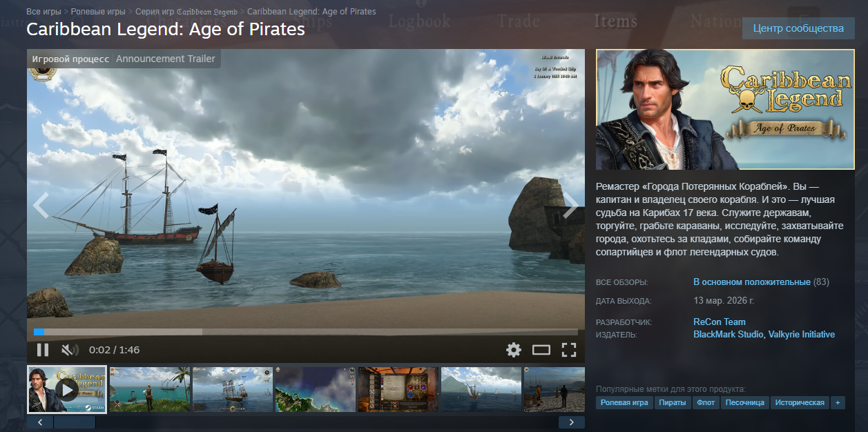
Task: Select the Пираты tag
Action: (673, 402)
